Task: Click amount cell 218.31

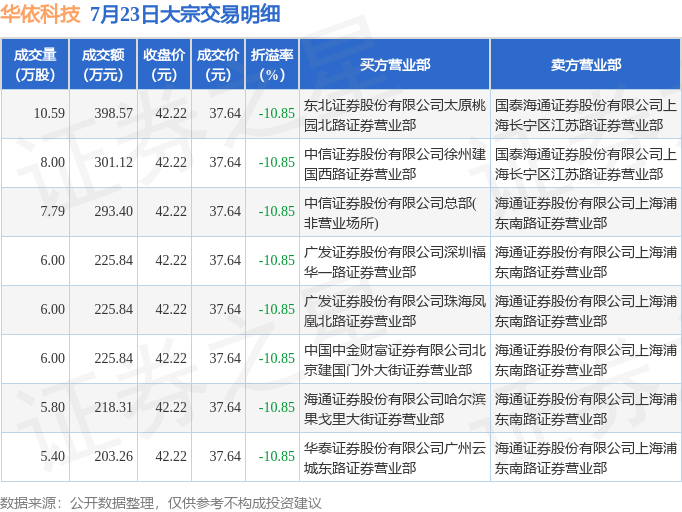Action: tap(114, 408)
